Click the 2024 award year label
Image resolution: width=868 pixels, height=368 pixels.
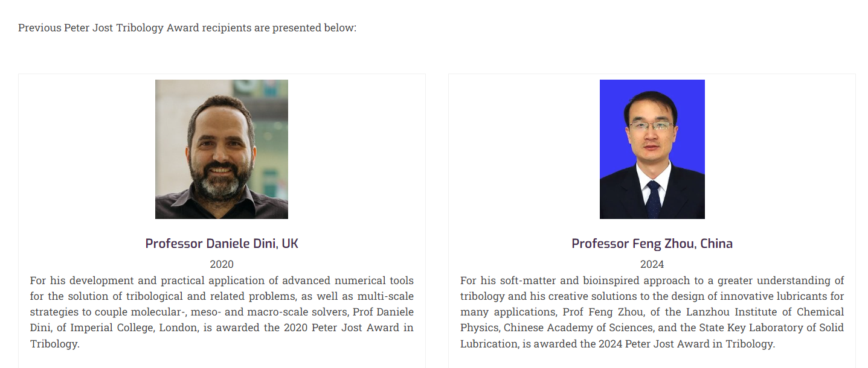(x=652, y=264)
